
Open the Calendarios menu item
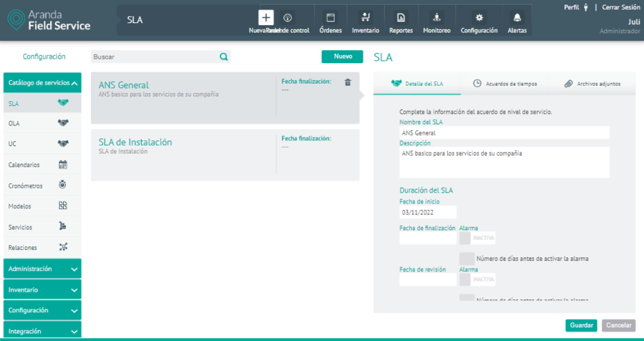click(x=42, y=165)
